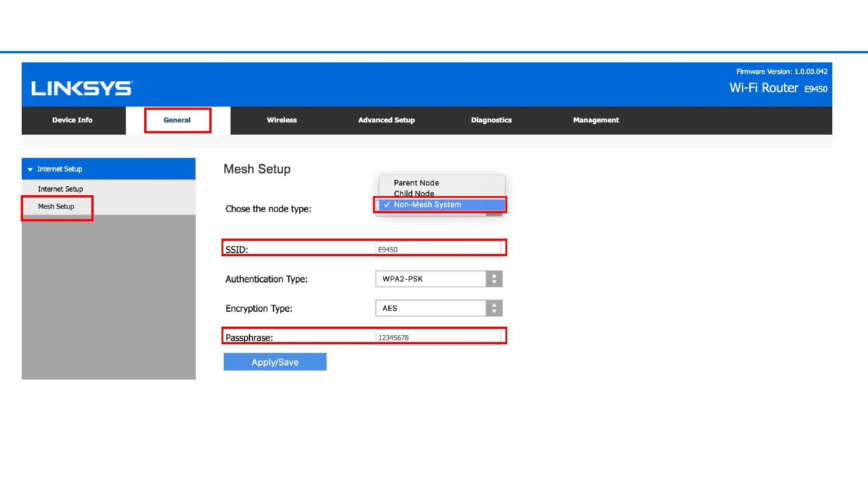Choose Parent Node from the dropdown list
This screenshot has height=488, width=868.
point(416,183)
